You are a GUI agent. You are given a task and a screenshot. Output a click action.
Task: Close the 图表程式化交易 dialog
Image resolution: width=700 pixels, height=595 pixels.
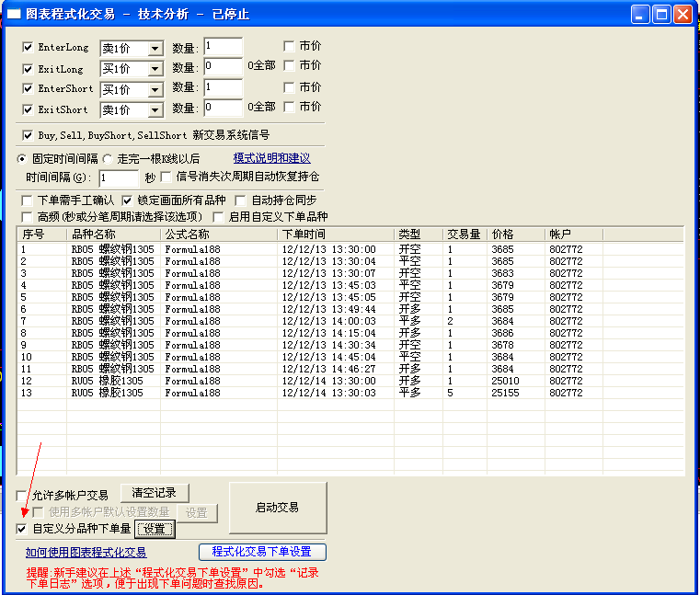(683, 14)
